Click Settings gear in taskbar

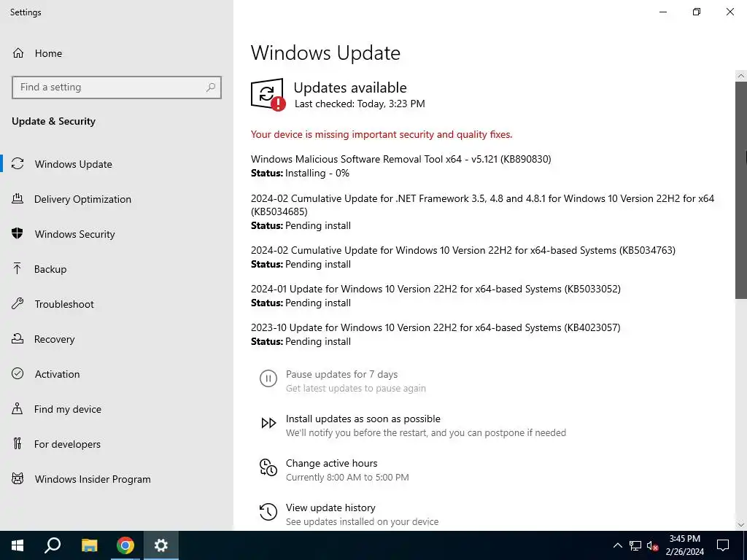(x=161, y=545)
